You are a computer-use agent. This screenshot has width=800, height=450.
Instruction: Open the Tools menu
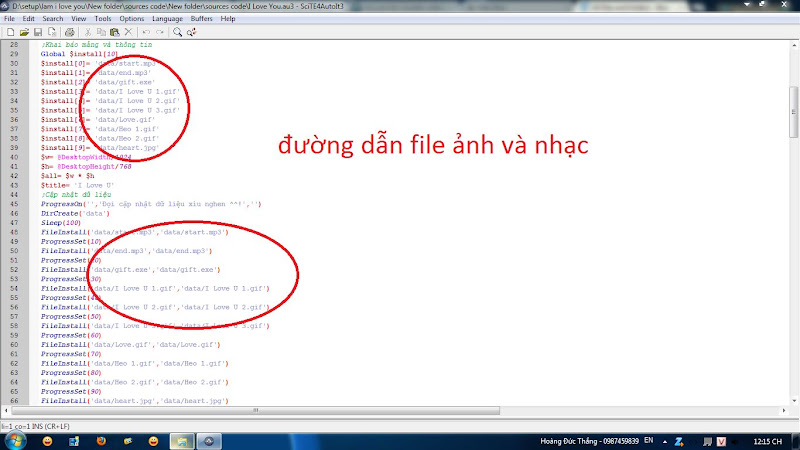coord(103,18)
